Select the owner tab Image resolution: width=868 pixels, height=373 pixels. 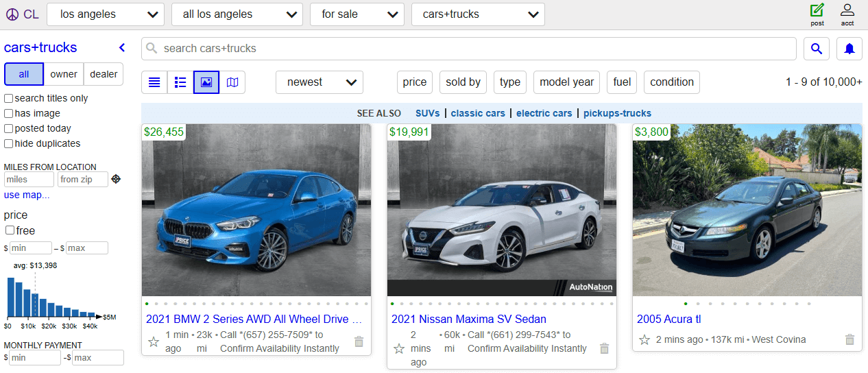(x=64, y=74)
